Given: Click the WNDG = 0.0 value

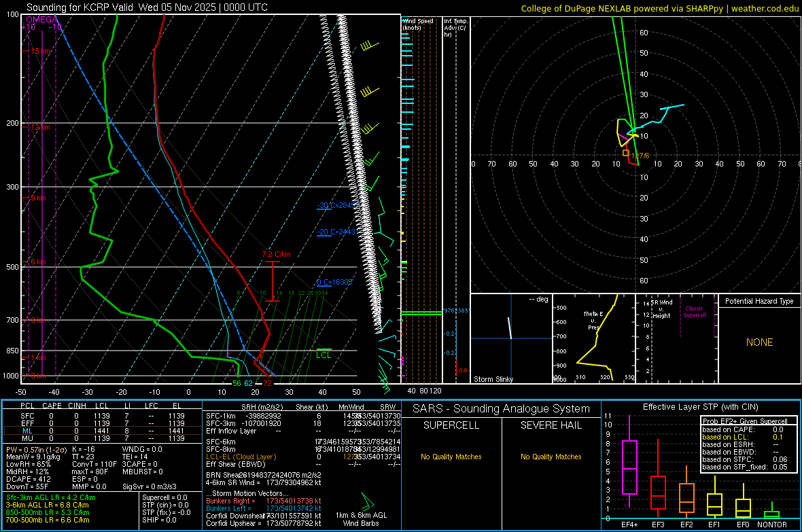Looking at the screenshot, I should (142, 449).
